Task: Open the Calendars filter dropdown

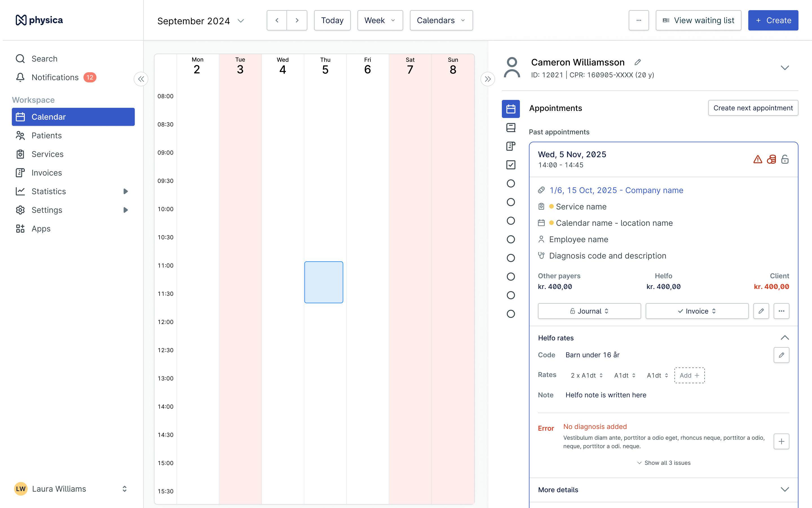Action: pos(441,20)
